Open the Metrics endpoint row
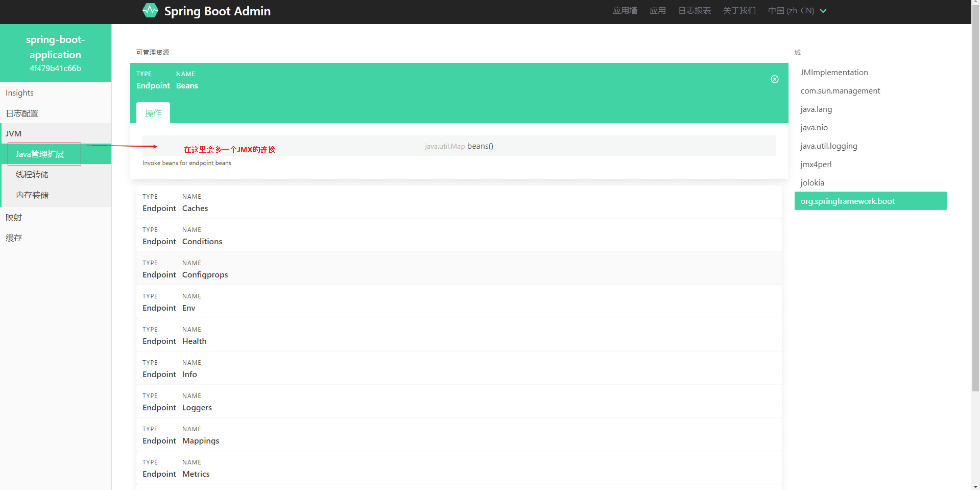This screenshot has width=980, height=490. [x=459, y=469]
